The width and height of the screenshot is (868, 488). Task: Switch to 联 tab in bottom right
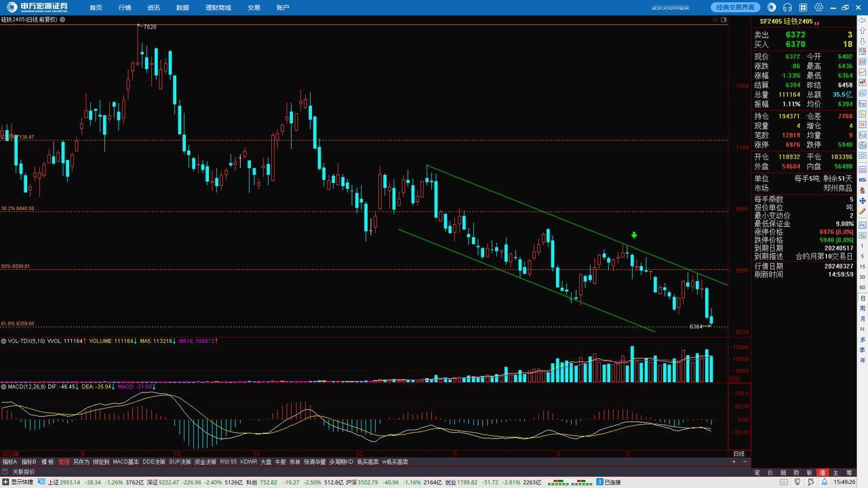(810, 472)
